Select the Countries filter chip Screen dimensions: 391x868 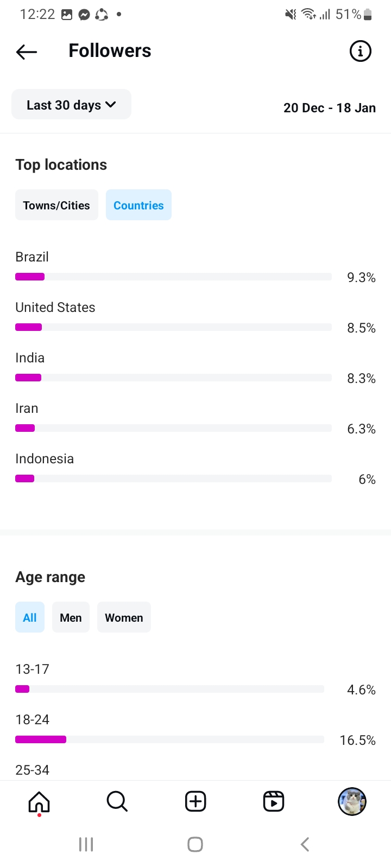point(138,205)
